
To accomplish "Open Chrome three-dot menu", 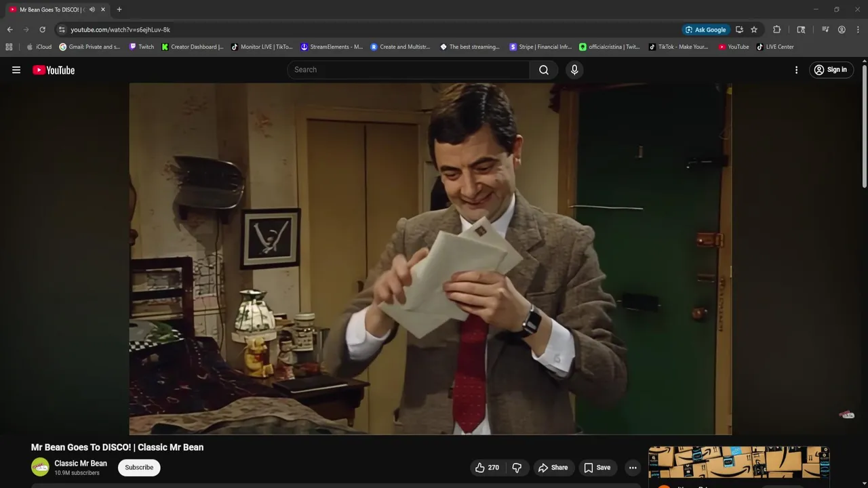I will tap(859, 30).
